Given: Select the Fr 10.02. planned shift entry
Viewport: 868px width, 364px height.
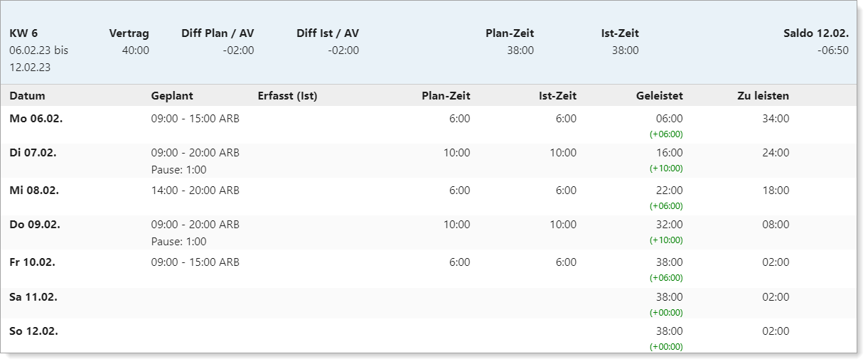Looking at the screenshot, I should coord(195,262).
